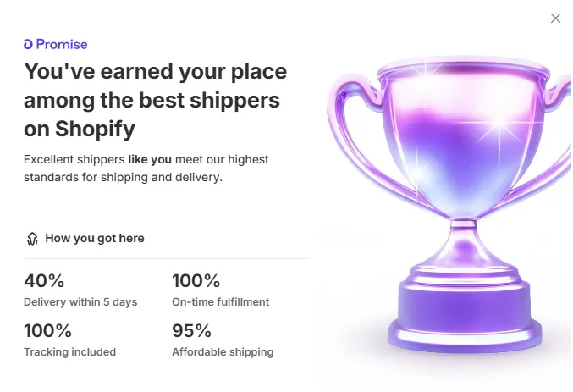Image resolution: width=573 pixels, height=392 pixels.
Task: Select the 'How you got here' label
Action: (x=95, y=239)
